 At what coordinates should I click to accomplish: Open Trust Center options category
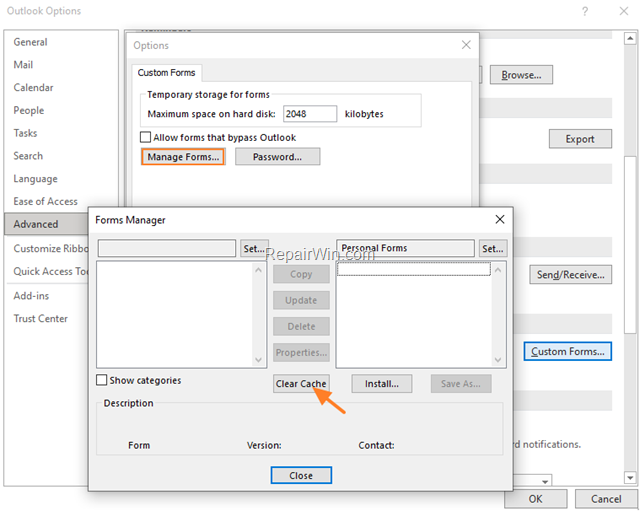(40, 319)
